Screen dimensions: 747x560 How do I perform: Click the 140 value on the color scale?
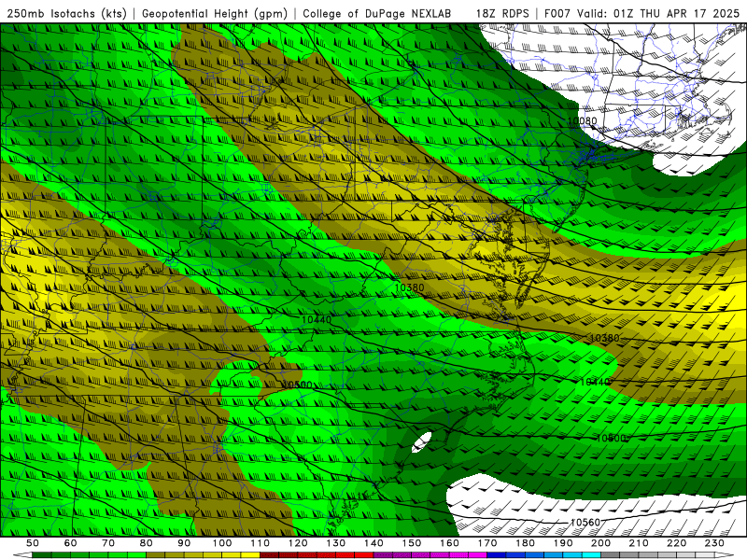point(374,543)
